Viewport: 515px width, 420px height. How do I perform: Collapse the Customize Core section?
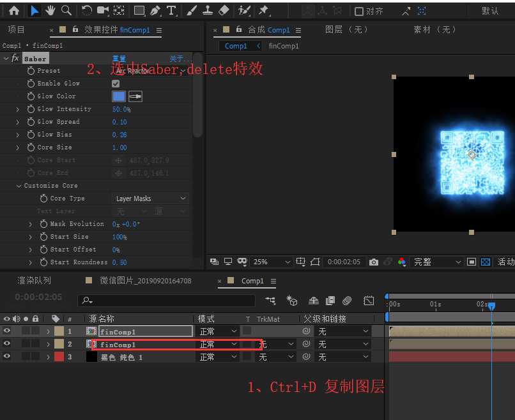pos(19,186)
